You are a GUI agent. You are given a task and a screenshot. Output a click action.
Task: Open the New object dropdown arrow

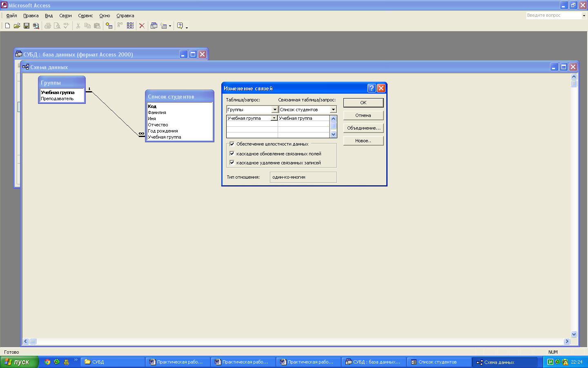170,26
